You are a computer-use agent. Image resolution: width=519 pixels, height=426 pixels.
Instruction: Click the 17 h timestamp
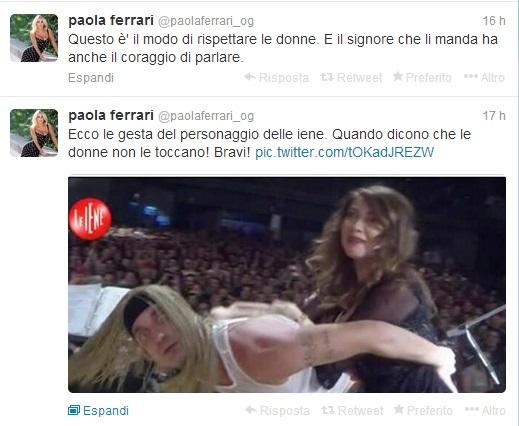pos(494,116)
